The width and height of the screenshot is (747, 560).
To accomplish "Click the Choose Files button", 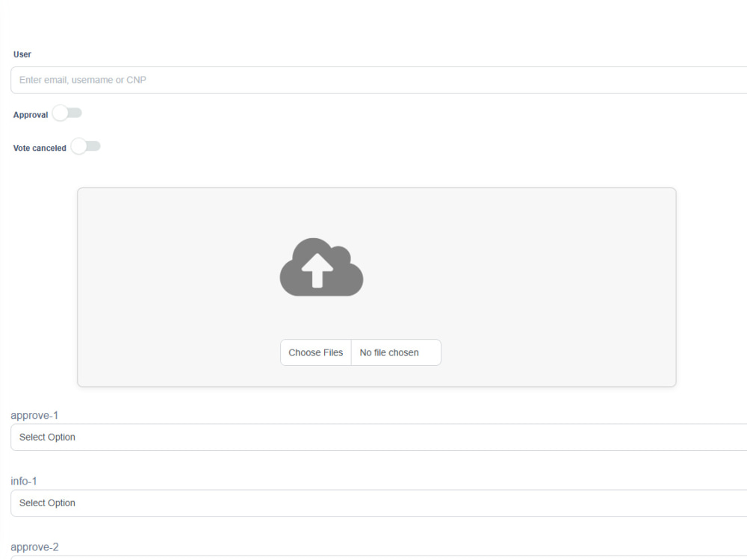I will (x=316, y=352).
